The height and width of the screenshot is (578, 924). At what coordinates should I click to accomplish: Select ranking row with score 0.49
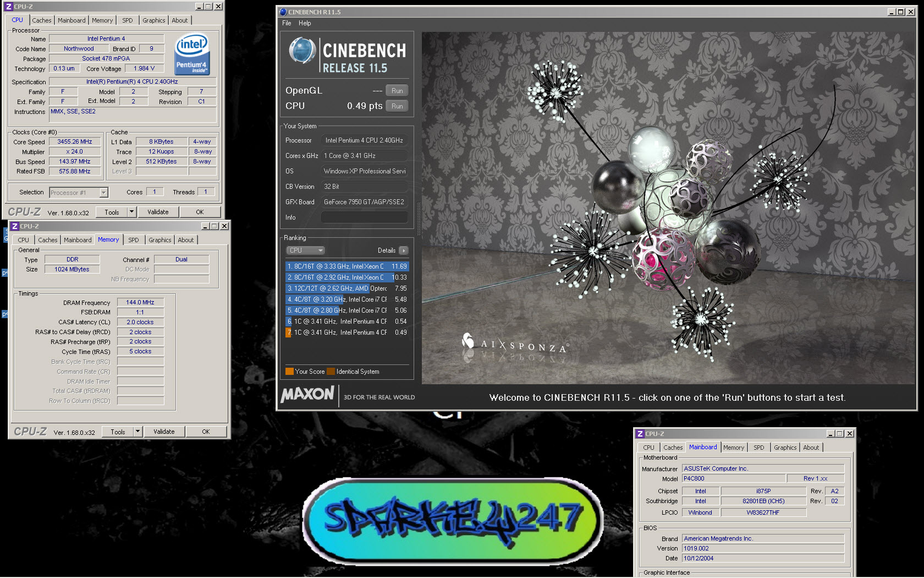pyautogui.click(x=347, y=332)
